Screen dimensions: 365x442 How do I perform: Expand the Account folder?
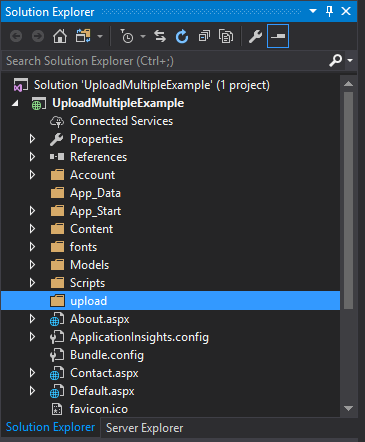32,175
